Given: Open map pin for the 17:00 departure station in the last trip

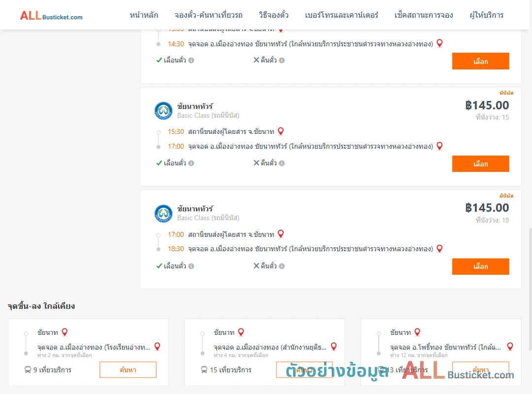Looking at the screenshot, I should click(281, 234).
